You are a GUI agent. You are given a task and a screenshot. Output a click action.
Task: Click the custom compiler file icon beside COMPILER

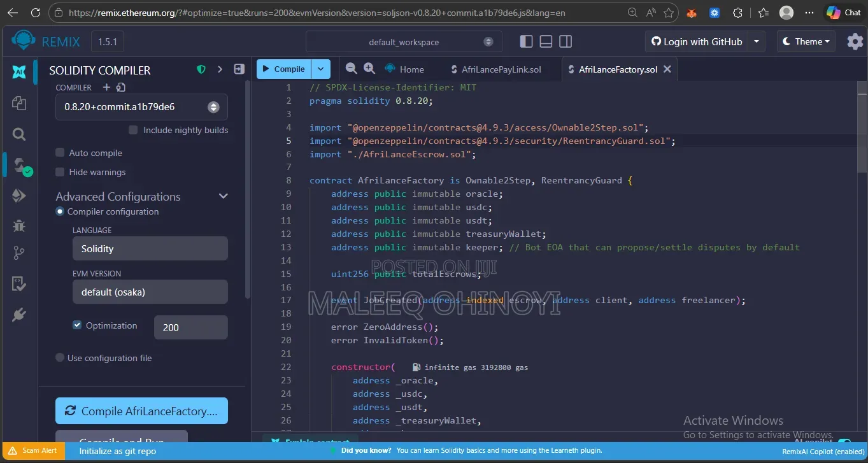coord(121,87)
